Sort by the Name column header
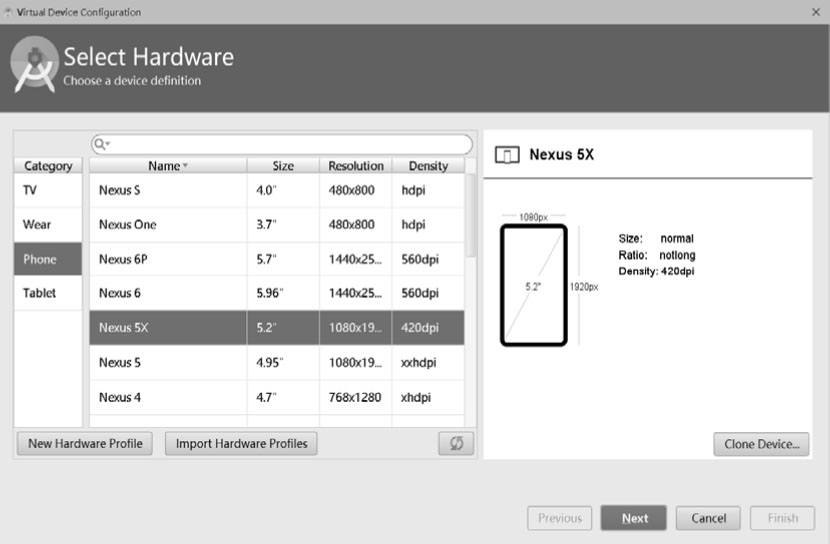This screenshot has width=830, height=544. [x=168, y=166]
